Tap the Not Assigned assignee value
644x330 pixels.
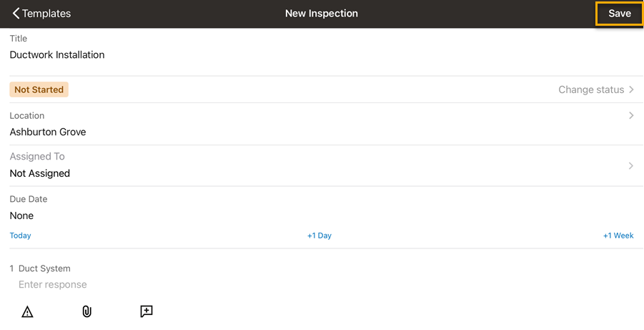(40, 173)
